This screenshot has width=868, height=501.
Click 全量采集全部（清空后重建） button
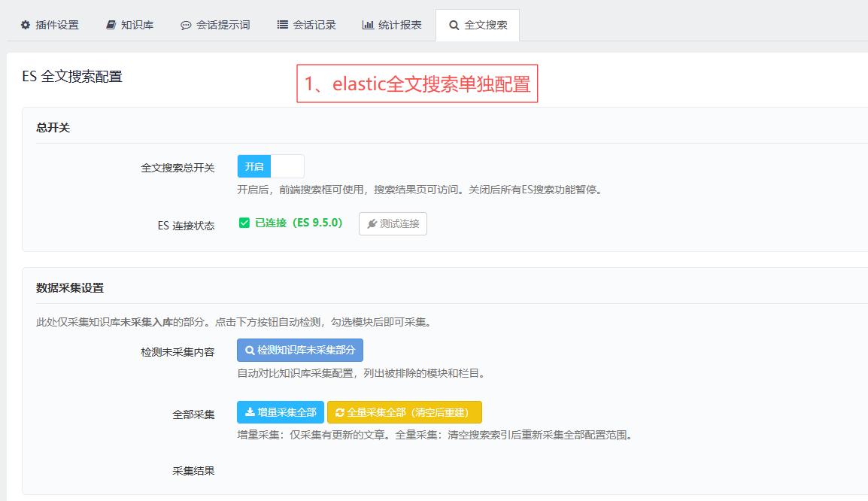[x=405, y=412]
